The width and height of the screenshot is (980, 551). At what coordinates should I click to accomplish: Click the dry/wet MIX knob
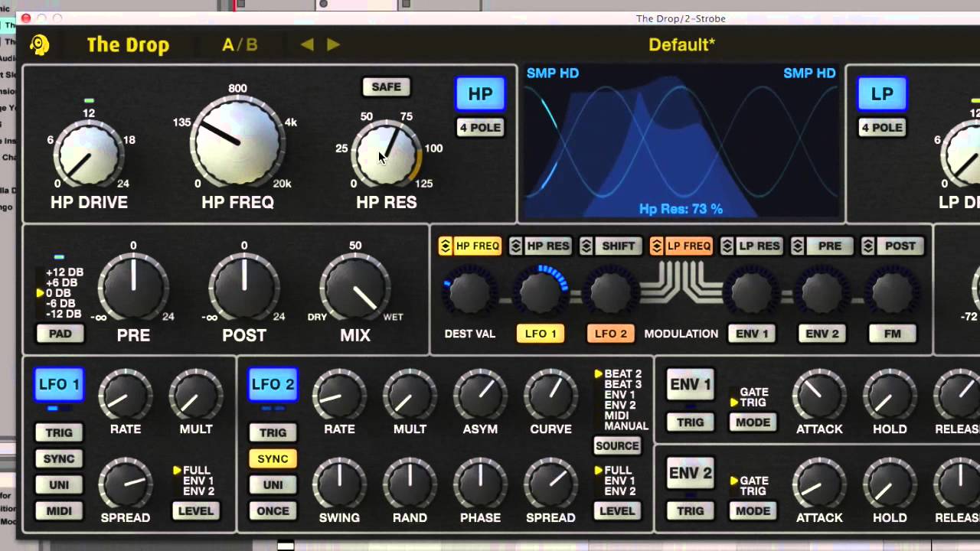tap(355, 288)
